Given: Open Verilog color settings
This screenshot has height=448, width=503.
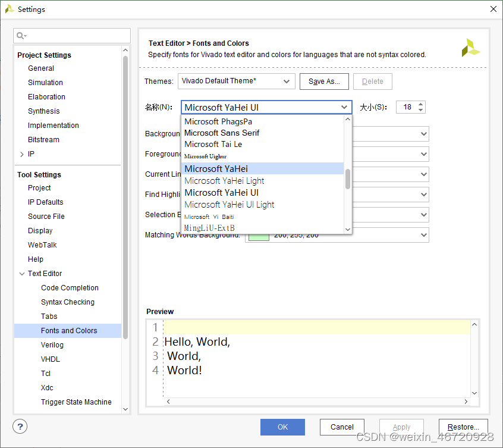Looking at the screenshot, I should pyautogui.click(x=52, y=345).
